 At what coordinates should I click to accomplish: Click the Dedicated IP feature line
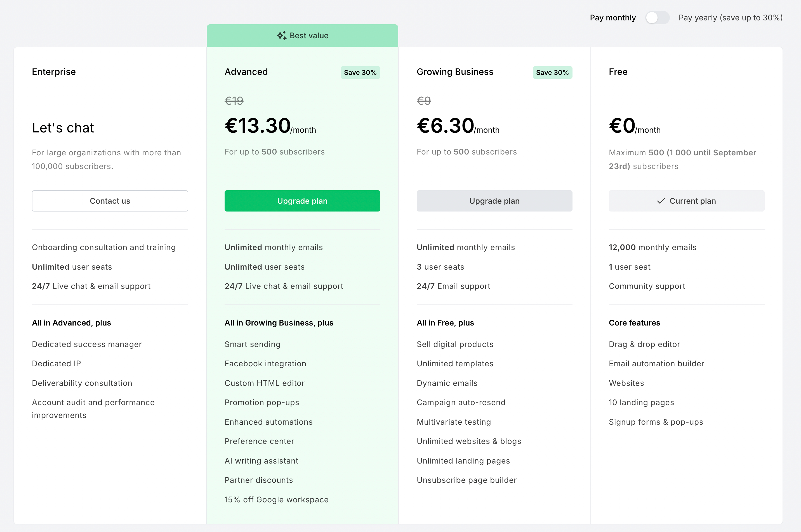coord(56,364)
